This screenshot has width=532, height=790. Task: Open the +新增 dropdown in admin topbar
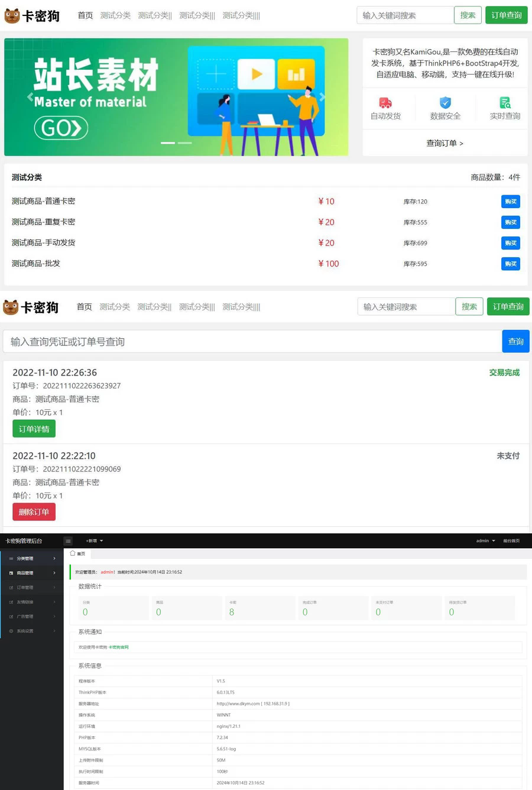[x=92, y=540]
